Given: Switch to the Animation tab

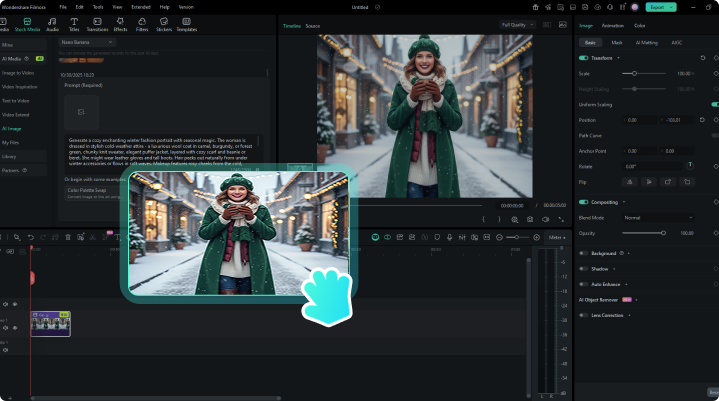Looking at the screenshot, I should pyautogui.click(x=612, y=26).
